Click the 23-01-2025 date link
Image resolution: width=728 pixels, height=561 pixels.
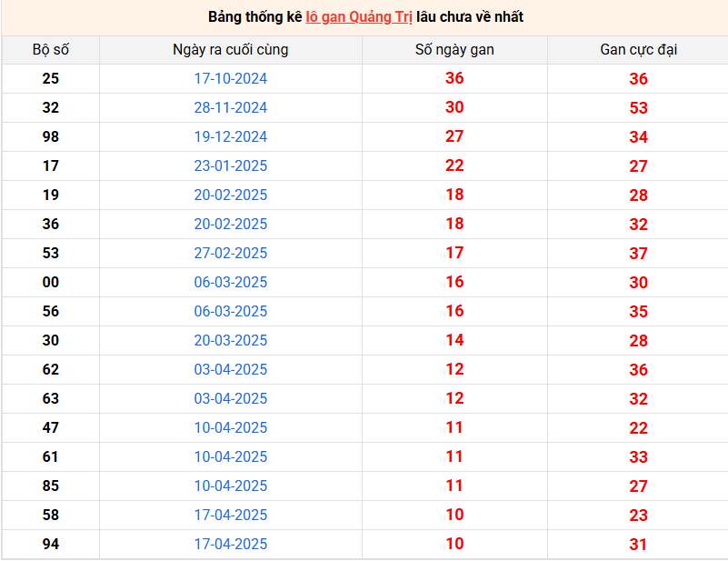pos(231,166)
